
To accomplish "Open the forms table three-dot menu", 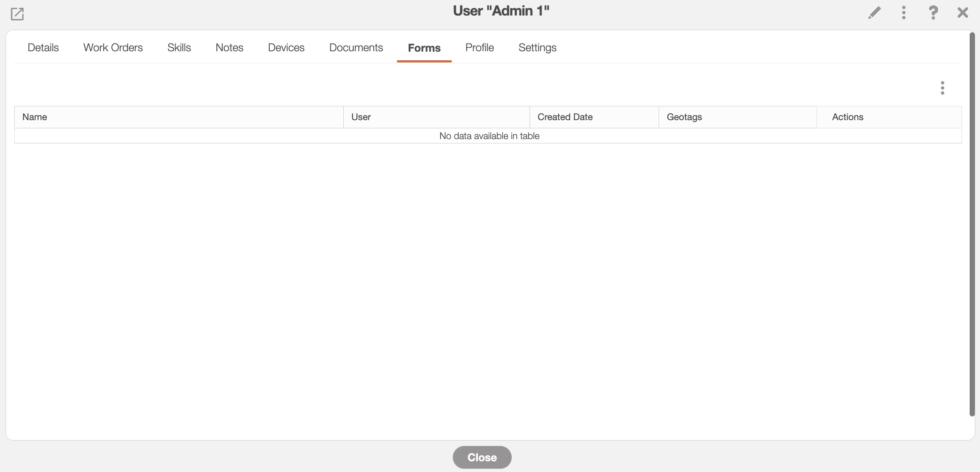I will click(x=942, y=88).
